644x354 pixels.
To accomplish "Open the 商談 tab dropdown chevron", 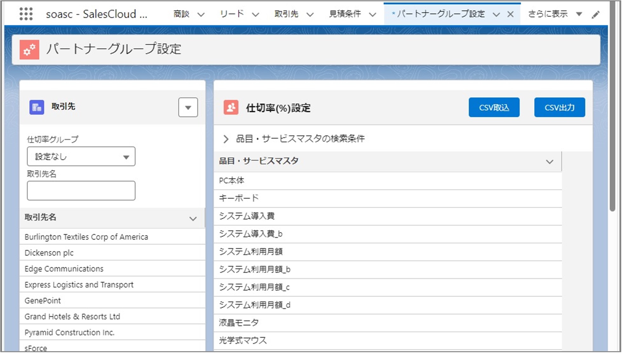I will pos(201,15).
